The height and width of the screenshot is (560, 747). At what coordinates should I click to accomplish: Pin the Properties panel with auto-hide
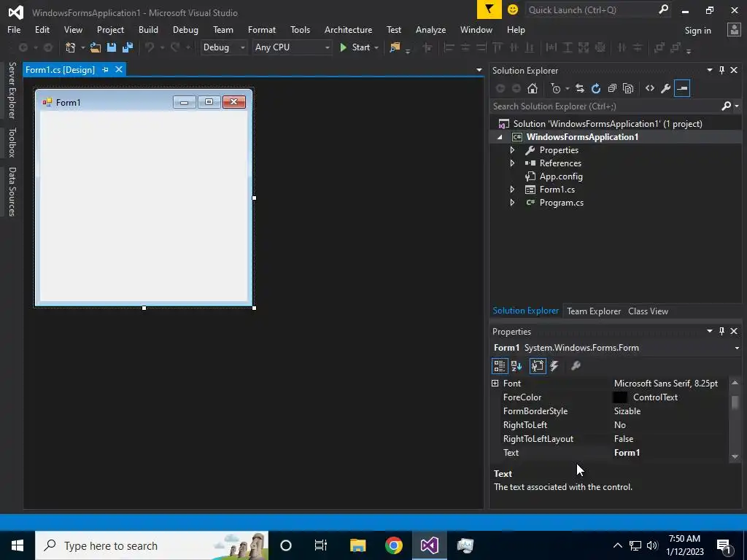721,331
